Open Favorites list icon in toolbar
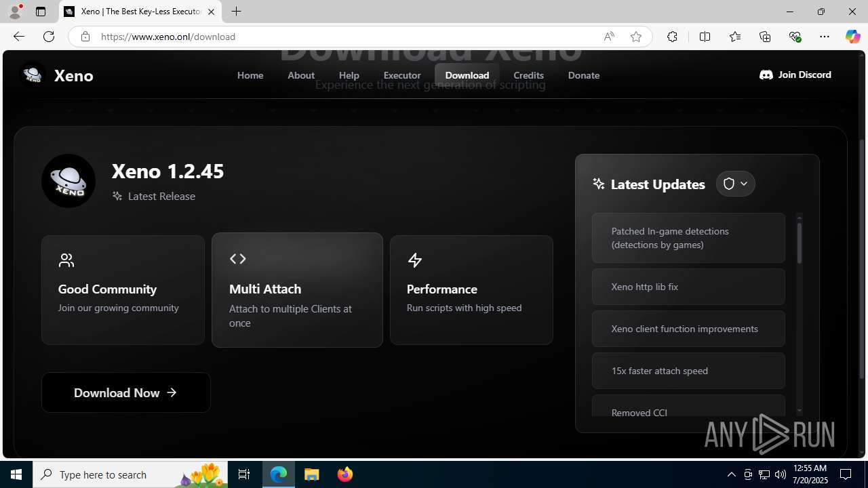 [x=734, y=37]
